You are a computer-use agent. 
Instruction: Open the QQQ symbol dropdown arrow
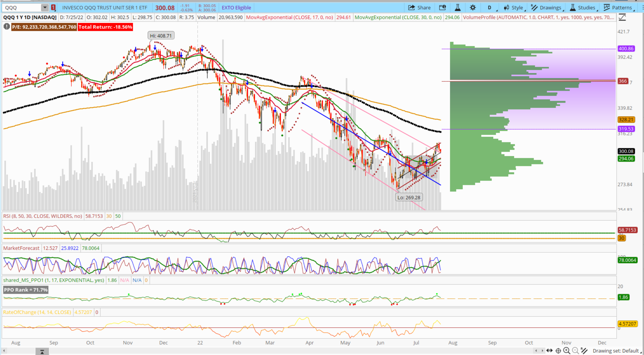coord(45,7)
